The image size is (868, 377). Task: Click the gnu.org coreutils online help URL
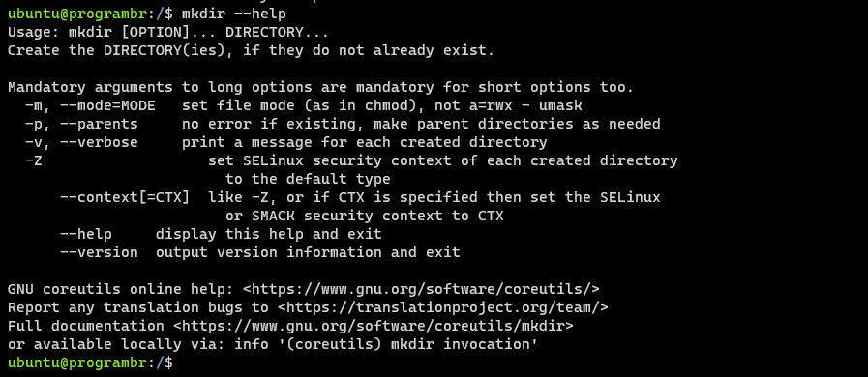(421, 289)
